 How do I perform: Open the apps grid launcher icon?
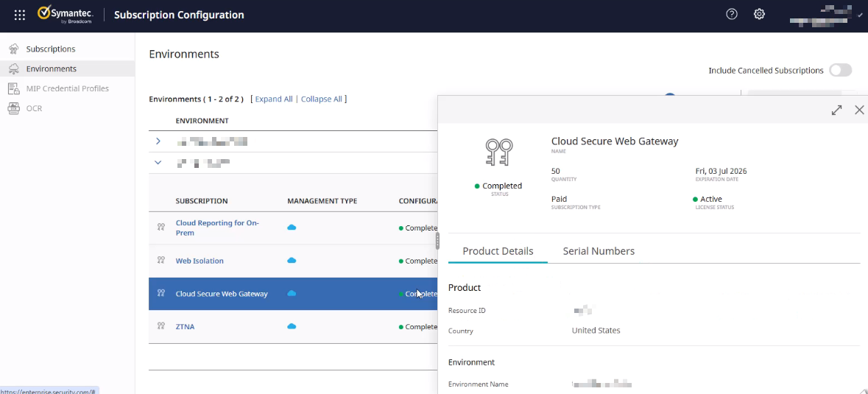pos(20,15)
